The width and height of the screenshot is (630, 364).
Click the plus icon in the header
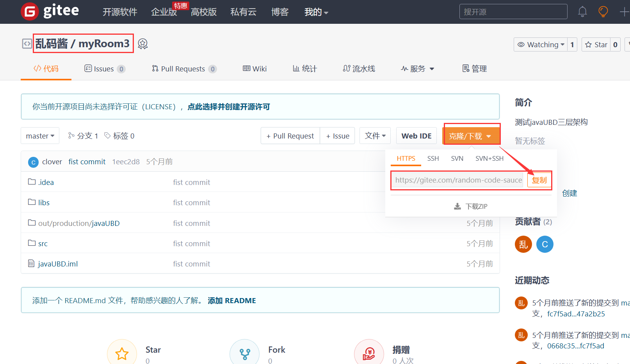coord(625,12)
